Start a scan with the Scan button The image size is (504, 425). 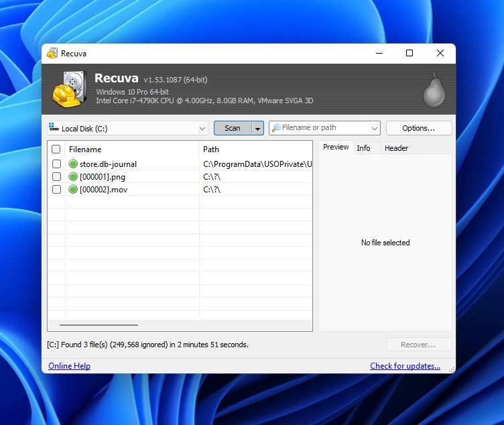tap(233, 128)
